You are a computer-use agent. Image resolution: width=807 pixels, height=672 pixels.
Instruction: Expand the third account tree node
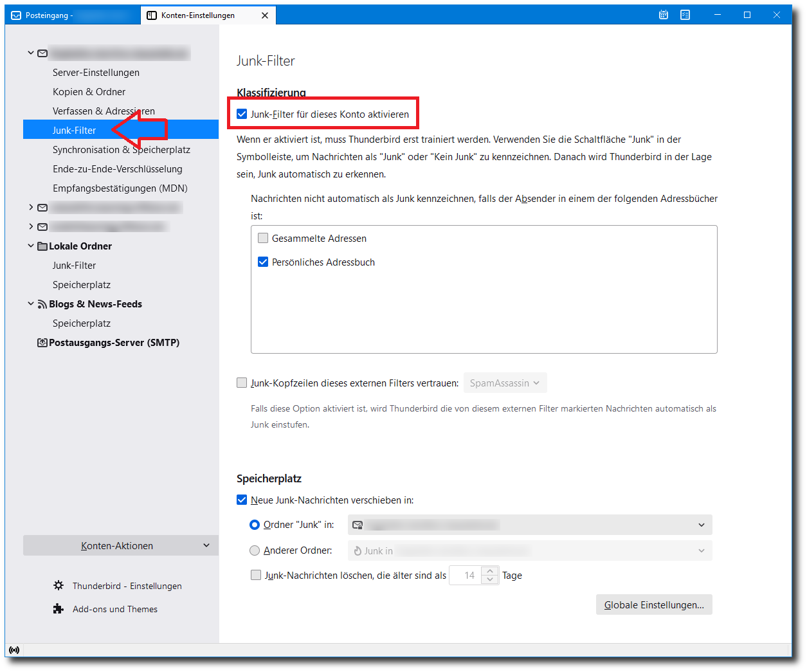click(x=30, y=226)
